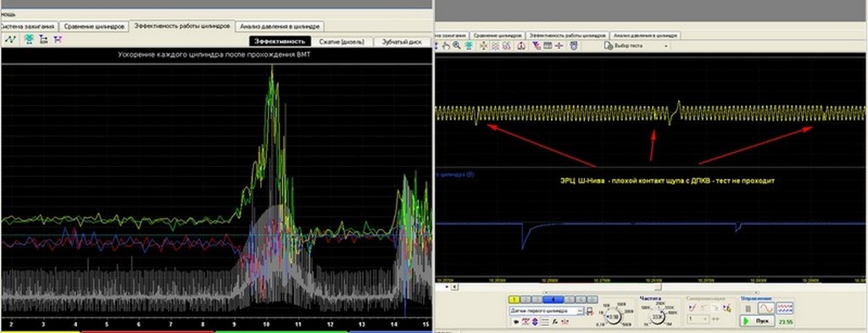This screenshot has width=868, height=333.
Task: Expand the Датчик первого цилиндра combo box
Action: pyautogui.click(x=546, y=311)
